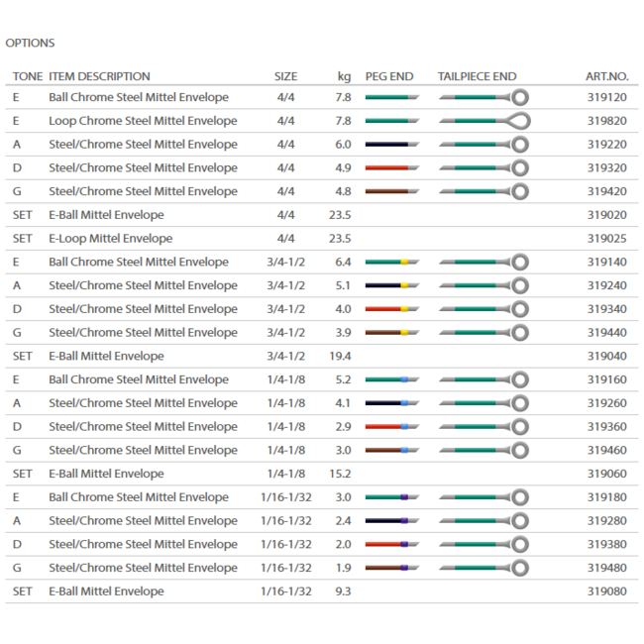Click the peg end image in row 319220

pos(390,145)
